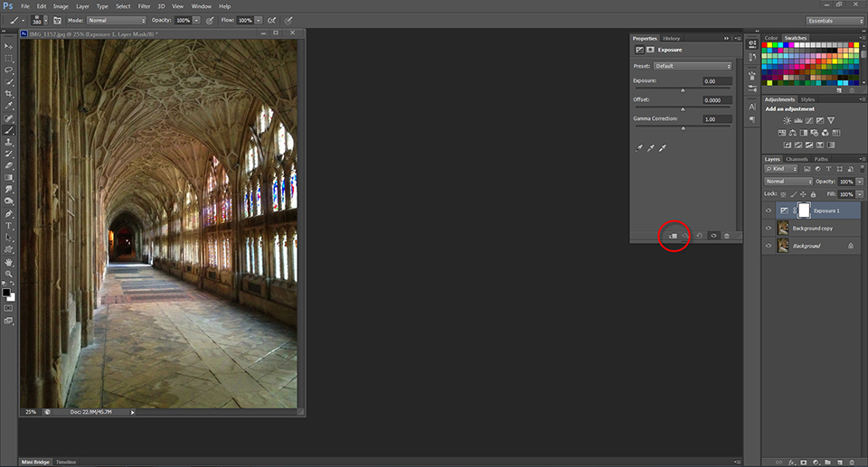The width and height of the screenshot is (868, 467).
Task: Open the Essentials workspace dropdown
Action: (834, 20)
